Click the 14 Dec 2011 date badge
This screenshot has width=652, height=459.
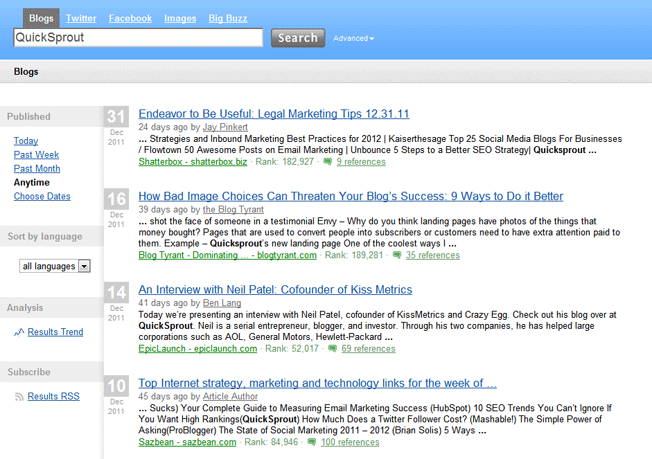tap(116, 303)
